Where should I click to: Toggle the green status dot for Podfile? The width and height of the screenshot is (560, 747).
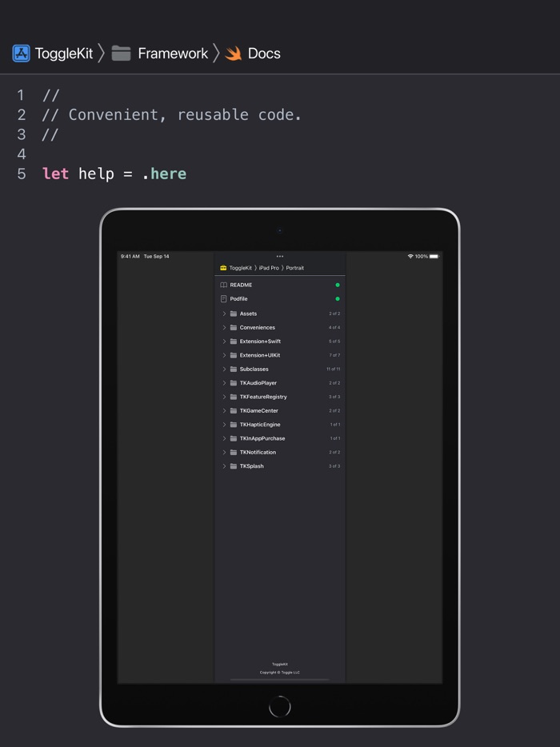(338, 299)
